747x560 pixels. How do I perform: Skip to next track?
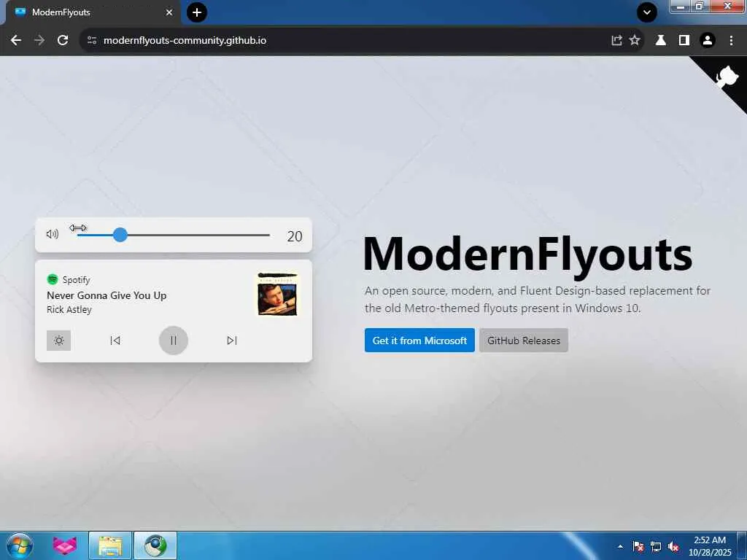click(231, 341)
